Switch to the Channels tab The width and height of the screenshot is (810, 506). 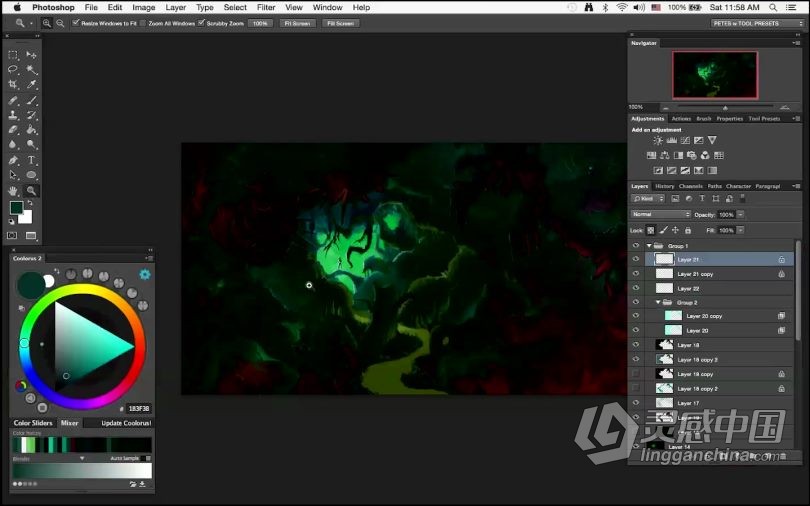click(x=691, y=186)
